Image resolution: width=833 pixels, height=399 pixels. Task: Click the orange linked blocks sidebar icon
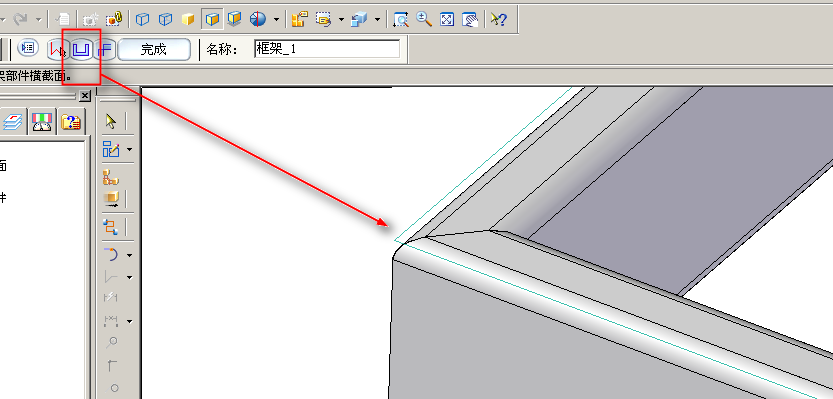point(110,176)
